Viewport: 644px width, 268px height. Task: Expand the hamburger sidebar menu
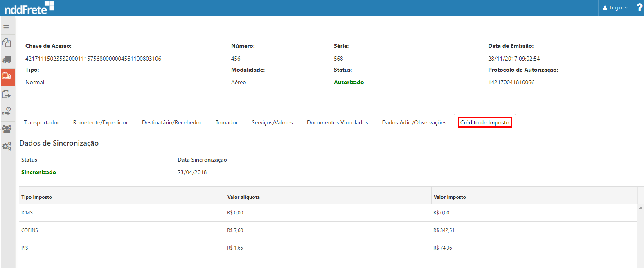coord(6,27)
